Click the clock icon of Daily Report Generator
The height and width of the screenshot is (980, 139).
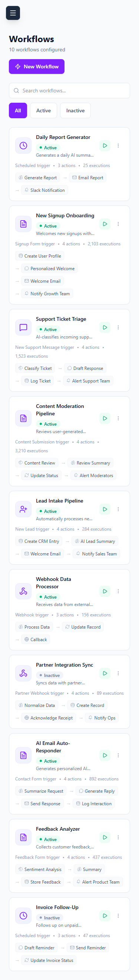click(x=23, y=146)
